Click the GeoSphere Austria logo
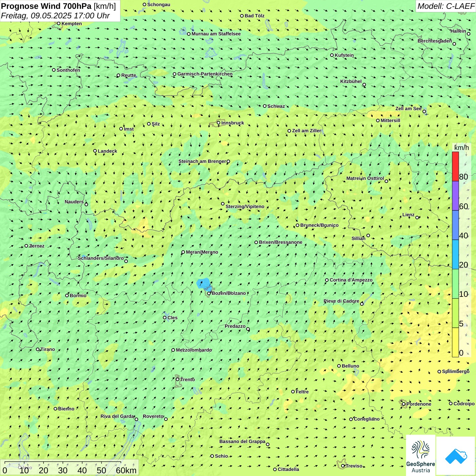Image resolution: width=476 pixels, height=476 pixels. (421, 456)
